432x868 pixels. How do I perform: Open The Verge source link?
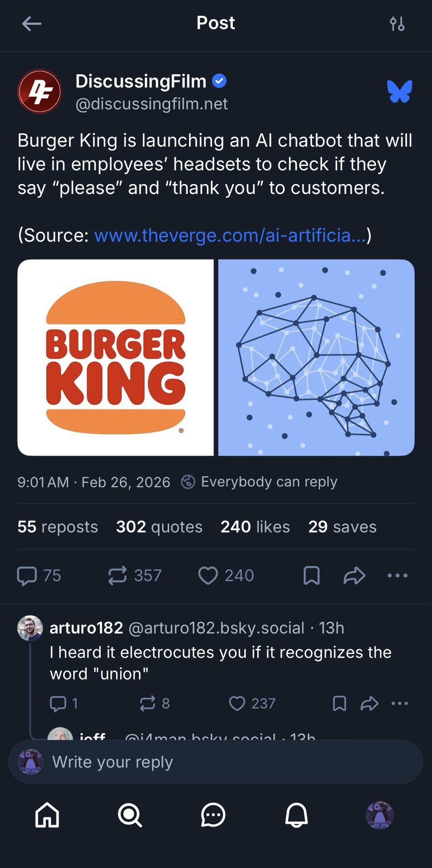point(230,235)
